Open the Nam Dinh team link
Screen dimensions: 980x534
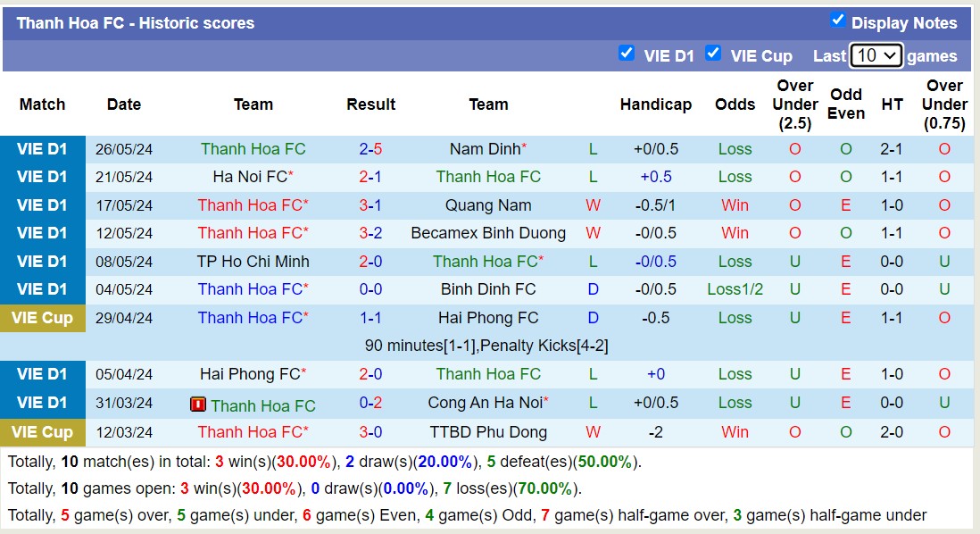486,149
